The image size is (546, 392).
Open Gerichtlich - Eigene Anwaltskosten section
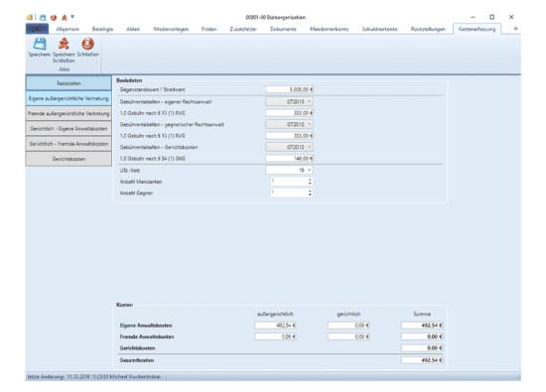tap(68, 128)
